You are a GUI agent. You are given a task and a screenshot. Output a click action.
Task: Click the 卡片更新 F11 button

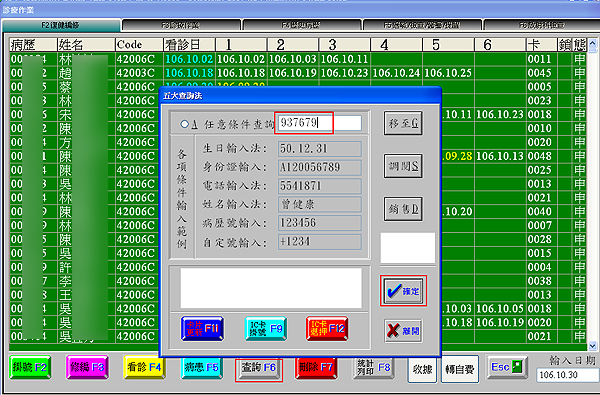202,328
